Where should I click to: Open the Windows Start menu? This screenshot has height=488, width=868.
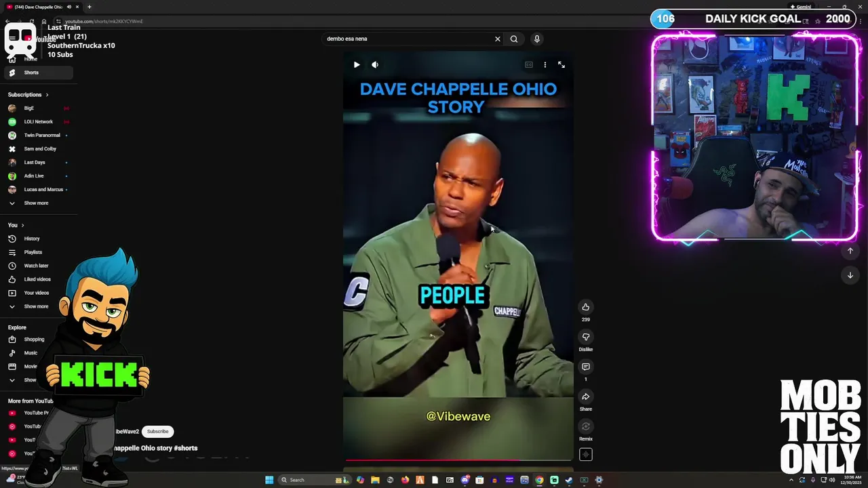point(269,480)
